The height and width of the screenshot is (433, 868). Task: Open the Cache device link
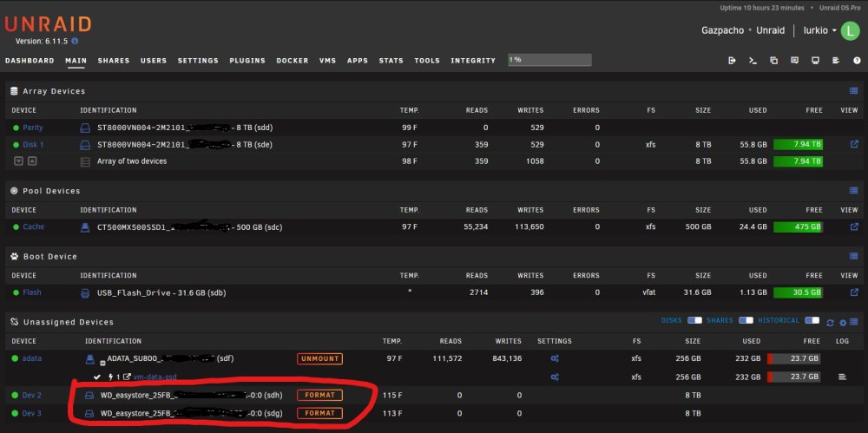click(33, 227)
